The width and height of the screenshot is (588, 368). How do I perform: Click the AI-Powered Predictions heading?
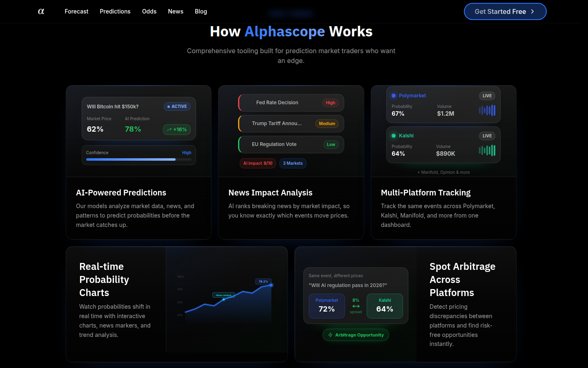(x=121, y=193)
